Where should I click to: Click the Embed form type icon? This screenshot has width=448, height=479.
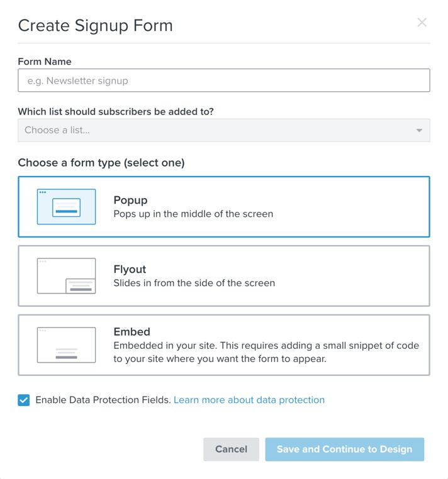point(66,345)
